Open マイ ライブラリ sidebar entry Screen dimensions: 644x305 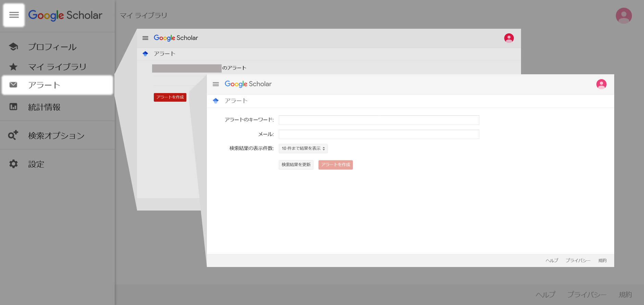pos(57,67)
